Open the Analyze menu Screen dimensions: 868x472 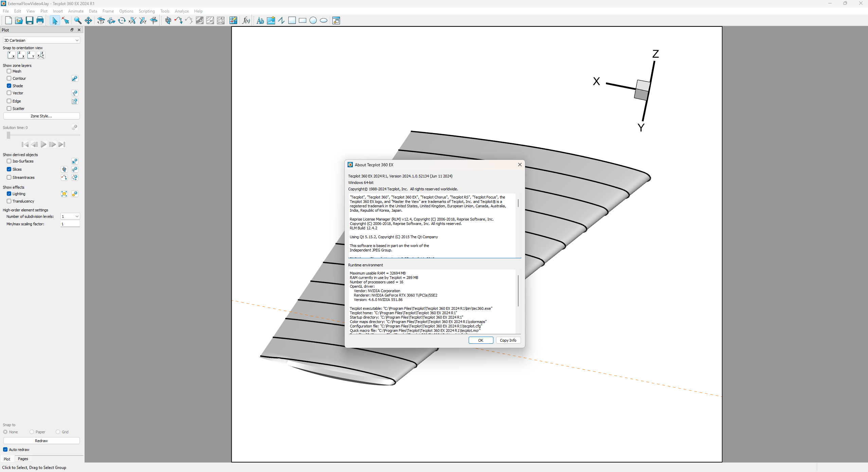[x=182, y=11]
